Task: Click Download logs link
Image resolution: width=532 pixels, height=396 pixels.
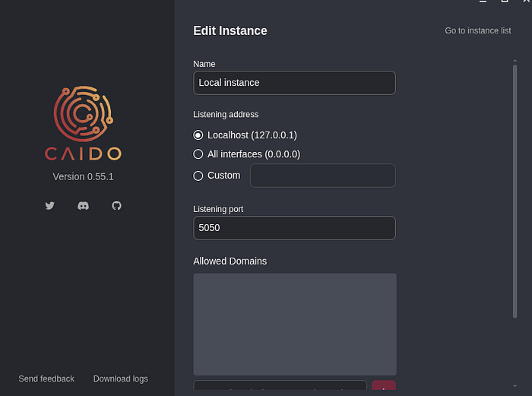Action: [x=120, y=379]
